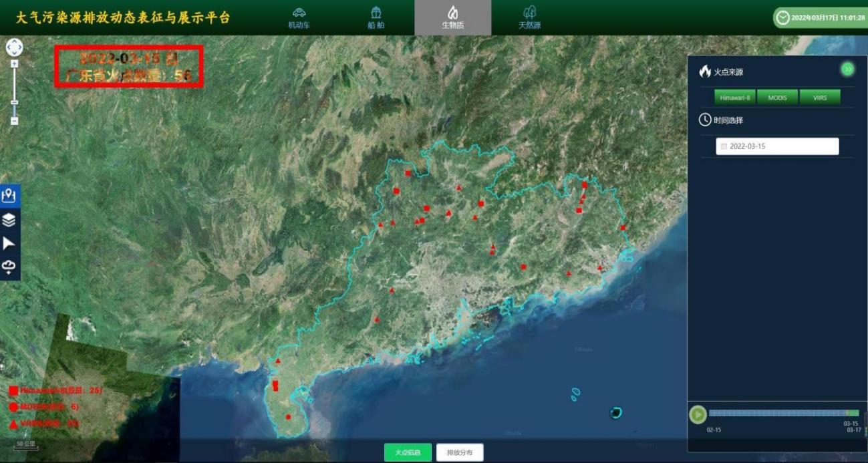The image size is (868, 463).
Task: Toggle the VIIRS fire source
Action: point(820,98)
